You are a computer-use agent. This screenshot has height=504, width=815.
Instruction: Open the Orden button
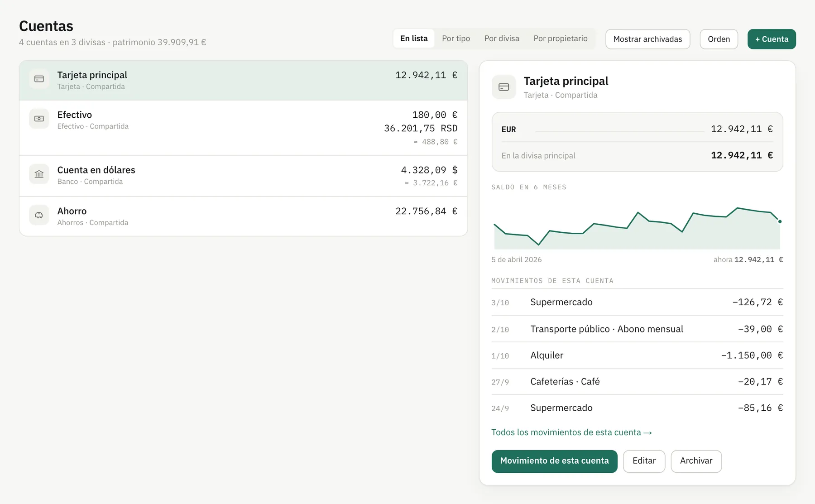719,39
